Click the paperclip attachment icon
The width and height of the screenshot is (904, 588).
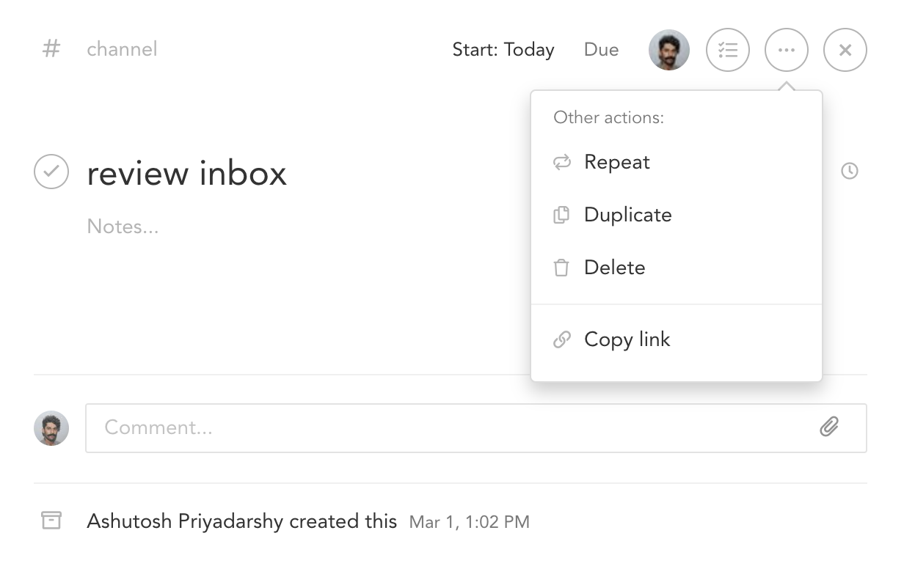828,426
